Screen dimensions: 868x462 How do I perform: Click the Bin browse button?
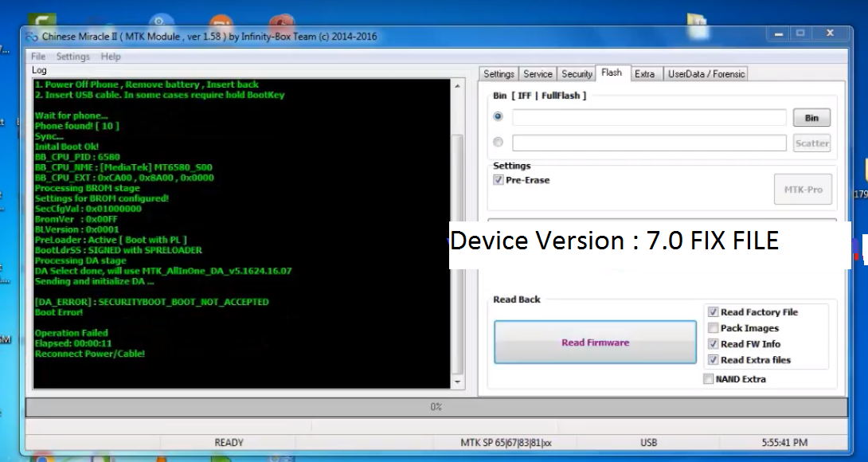click(x=811, y=117)
